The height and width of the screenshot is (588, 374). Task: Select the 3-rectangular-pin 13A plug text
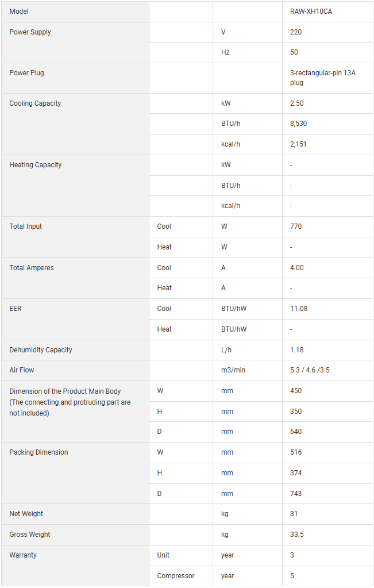coord(322,78)
